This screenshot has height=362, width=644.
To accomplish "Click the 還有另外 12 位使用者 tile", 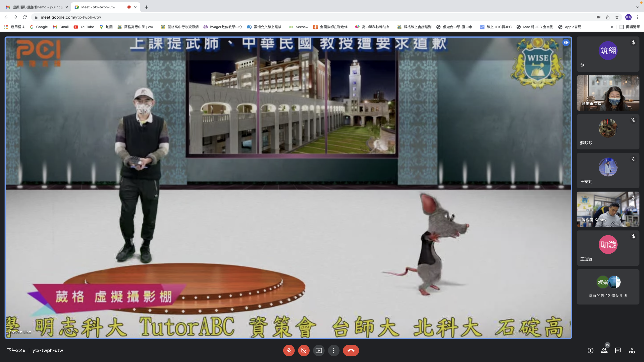I will 608,287.
